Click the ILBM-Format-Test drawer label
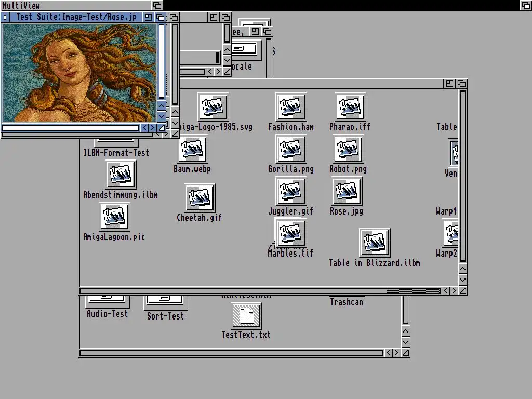This screenshot has height=399, width=532. point(116,152)
